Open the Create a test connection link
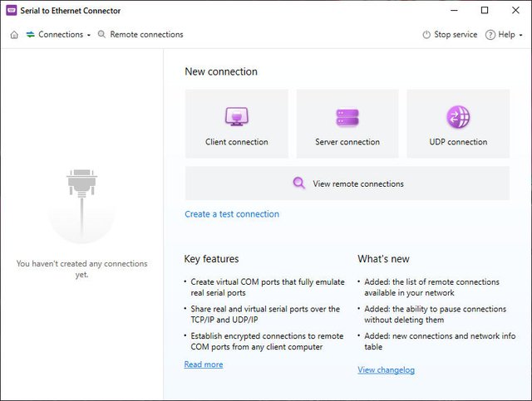The height and width of the screenshot is (401, 532). [x=232, y=214]
